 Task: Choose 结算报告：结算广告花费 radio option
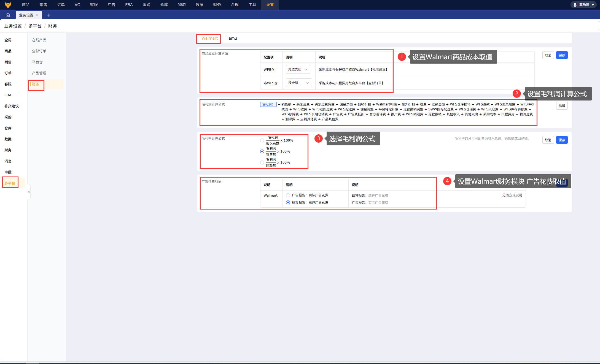(x=288, y=202)
